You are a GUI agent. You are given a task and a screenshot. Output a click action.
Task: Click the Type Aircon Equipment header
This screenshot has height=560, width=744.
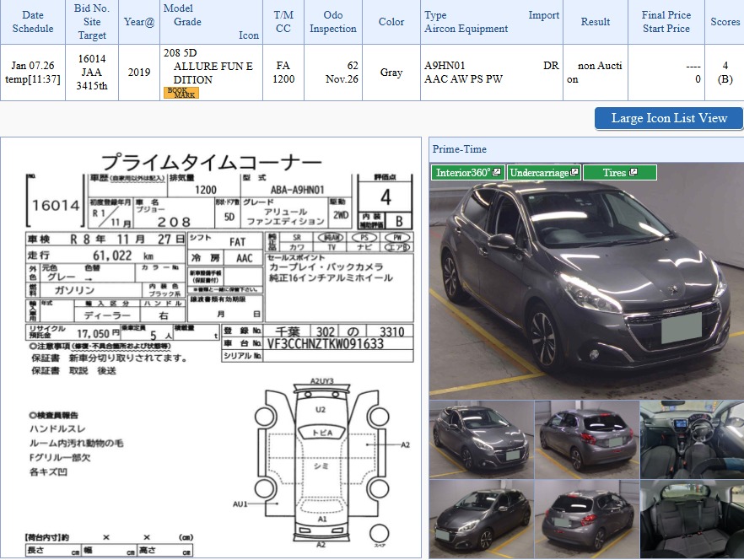point(492,22)
